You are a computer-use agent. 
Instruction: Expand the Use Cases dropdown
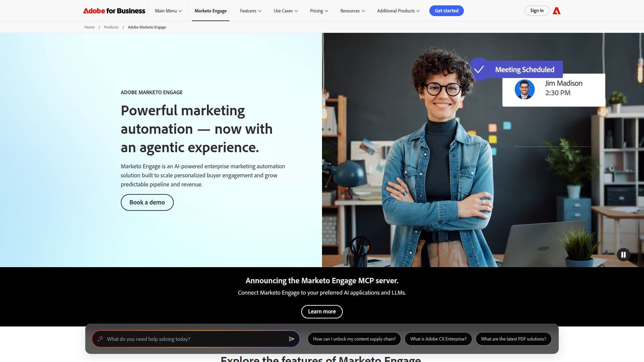(285, 11)
